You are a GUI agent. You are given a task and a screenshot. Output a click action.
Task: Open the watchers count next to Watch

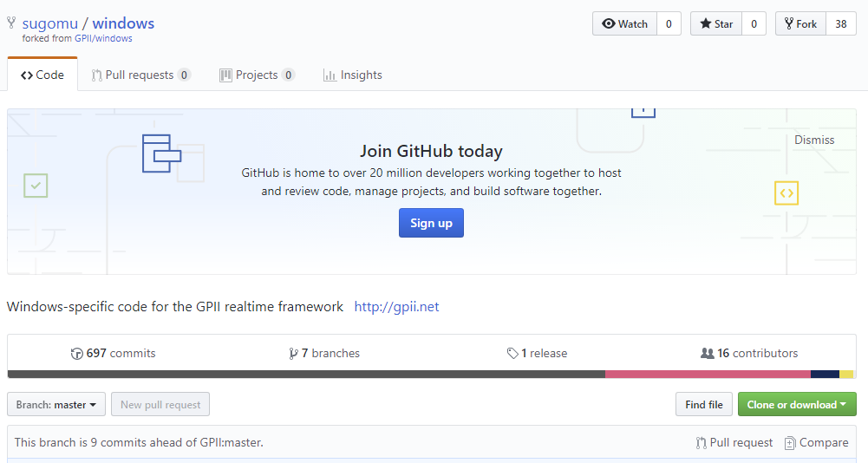pos(669,23)
